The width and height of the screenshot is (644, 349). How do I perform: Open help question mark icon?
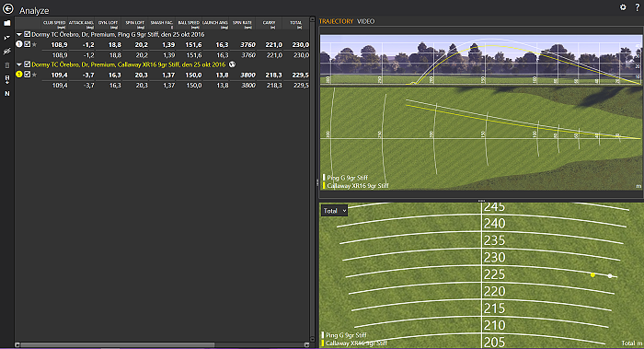coord(637,7)
